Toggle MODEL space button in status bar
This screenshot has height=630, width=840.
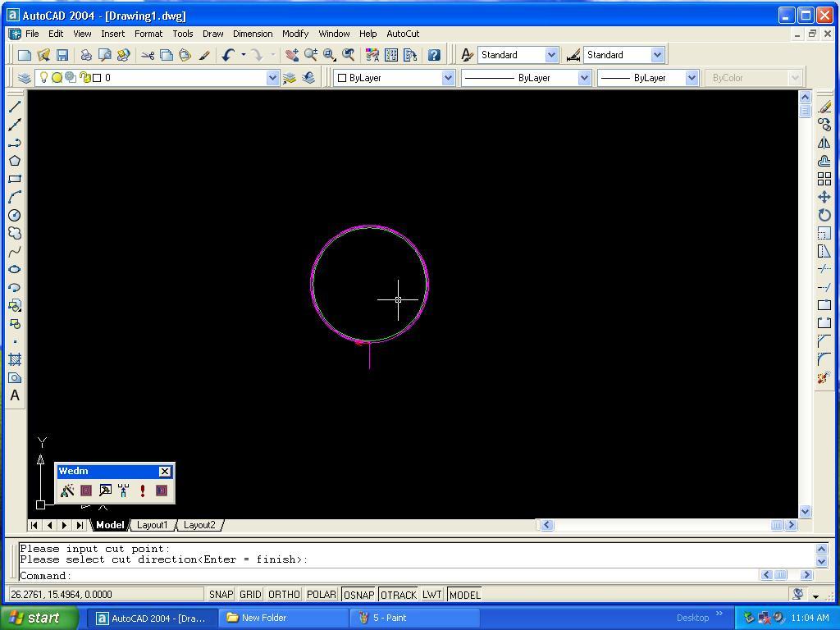[465, 595]
